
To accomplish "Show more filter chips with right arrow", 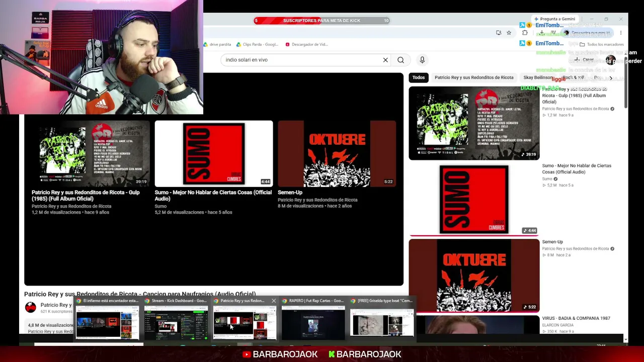I will [611, 77].
